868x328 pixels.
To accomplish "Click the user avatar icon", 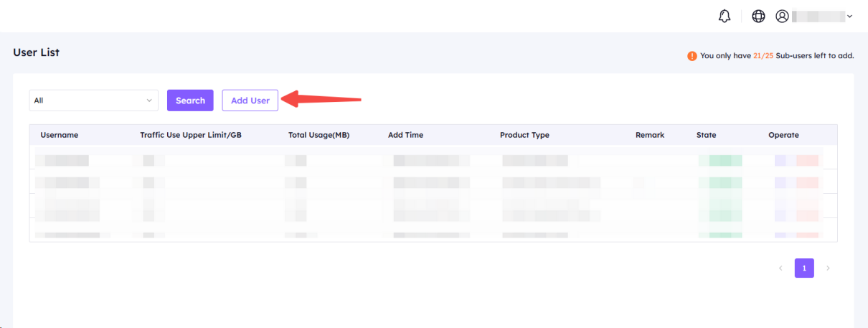I will pos(782,16).
